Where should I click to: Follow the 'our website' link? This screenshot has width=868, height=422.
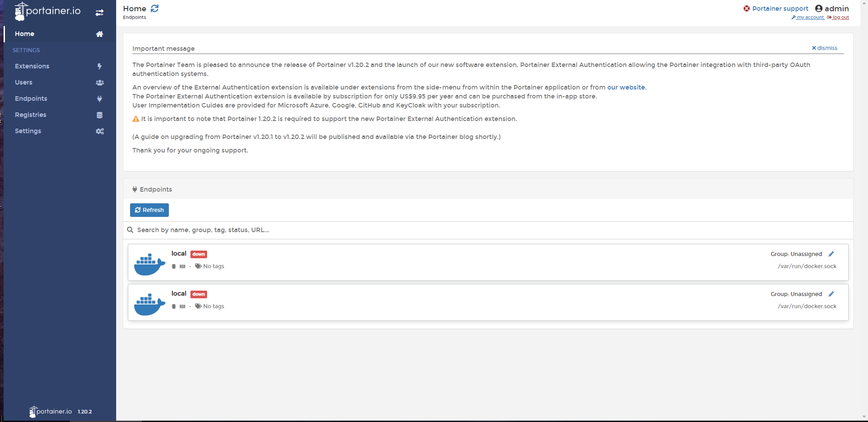tap(626, 87)
